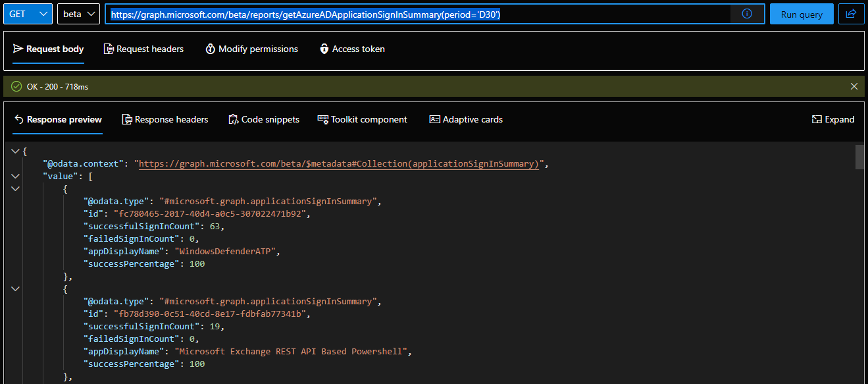Collapse the Exchange REST API object chevron
The width and height of the screenshot is (868, 384).
(16, 289)
